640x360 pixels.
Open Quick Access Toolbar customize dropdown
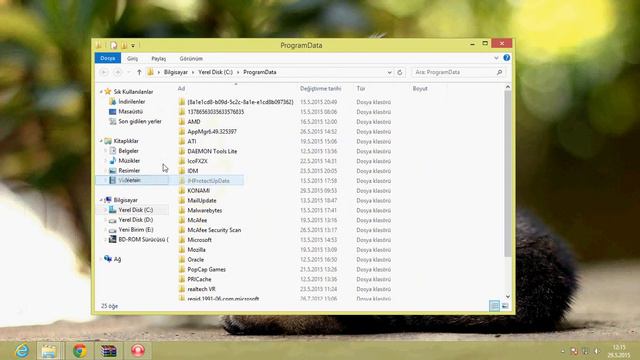click(x=133, y=45)
